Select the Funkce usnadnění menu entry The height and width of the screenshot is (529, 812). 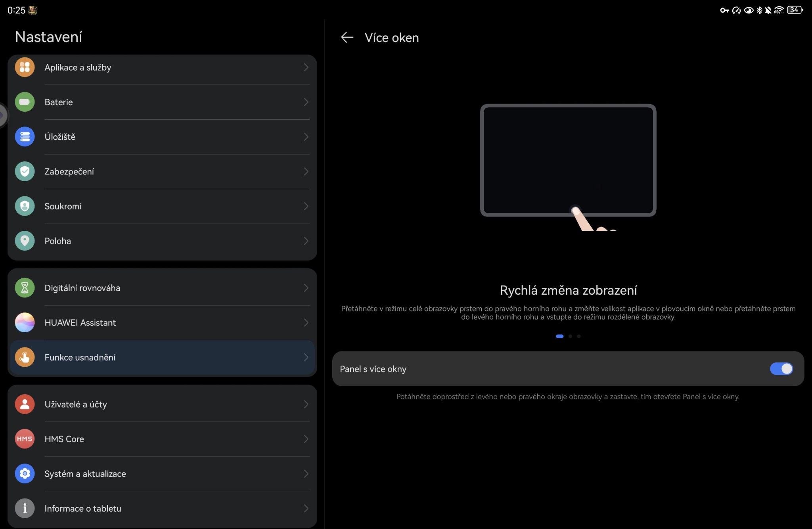(80, 357)
